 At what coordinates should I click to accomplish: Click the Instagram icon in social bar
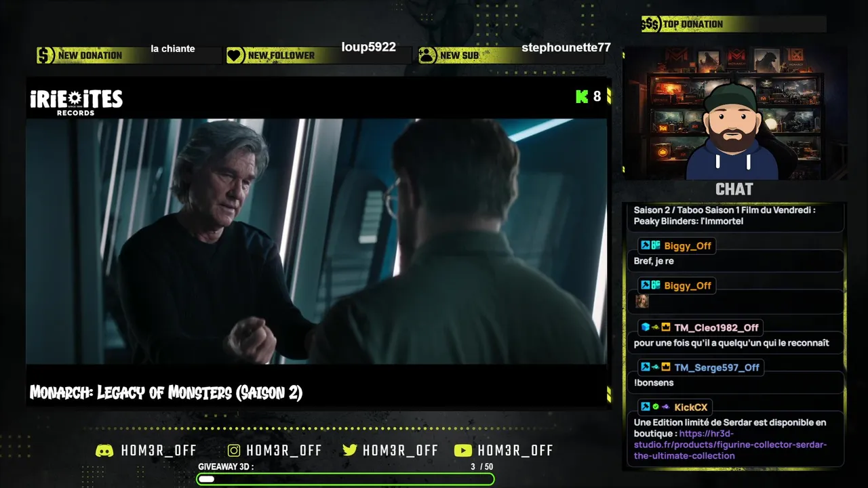[x=234, y=451]
